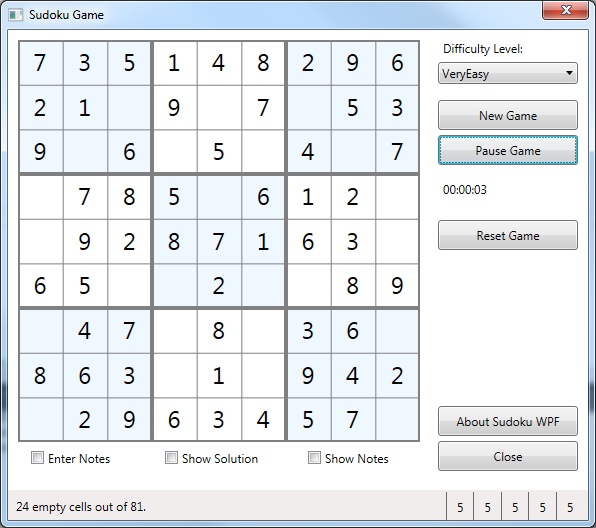Open the Difficulty Level dropdown arrow
Image resolution: width=596 pixels, height=528 pixels.
[x=569, y=73]
